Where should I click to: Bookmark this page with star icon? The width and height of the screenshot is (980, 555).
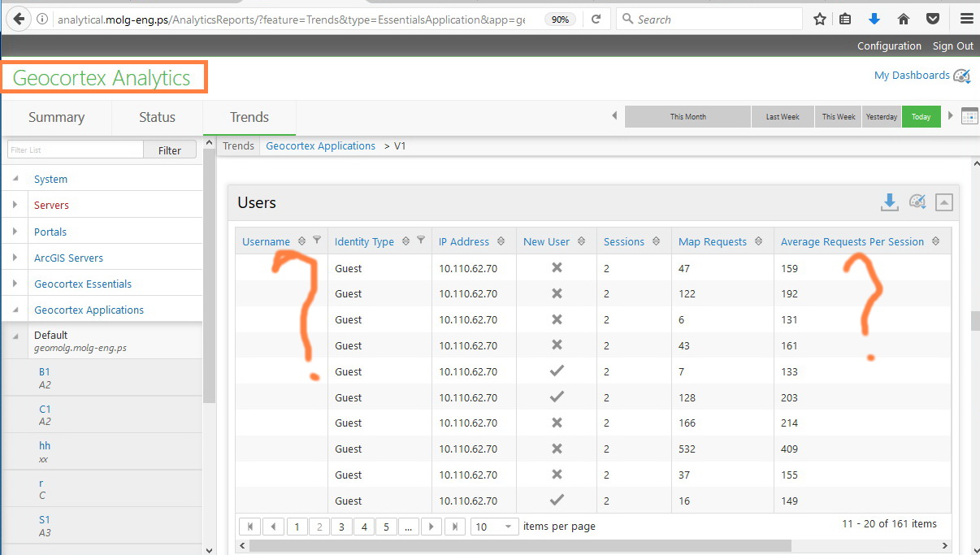820,19
